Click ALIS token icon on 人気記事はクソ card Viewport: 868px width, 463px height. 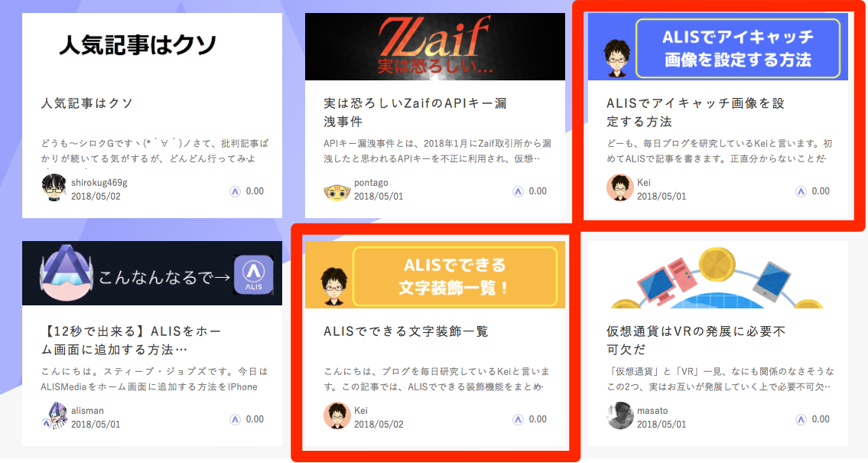tap(236, 191)
